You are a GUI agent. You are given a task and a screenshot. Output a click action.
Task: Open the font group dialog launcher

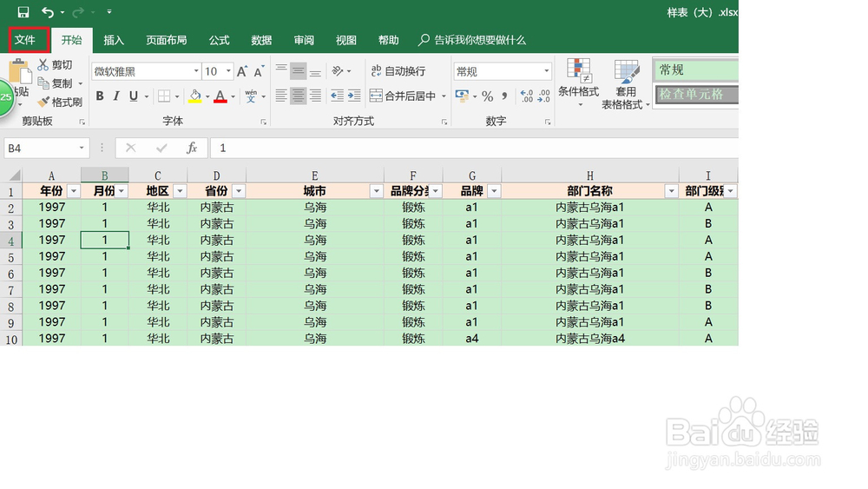[264, 122]
